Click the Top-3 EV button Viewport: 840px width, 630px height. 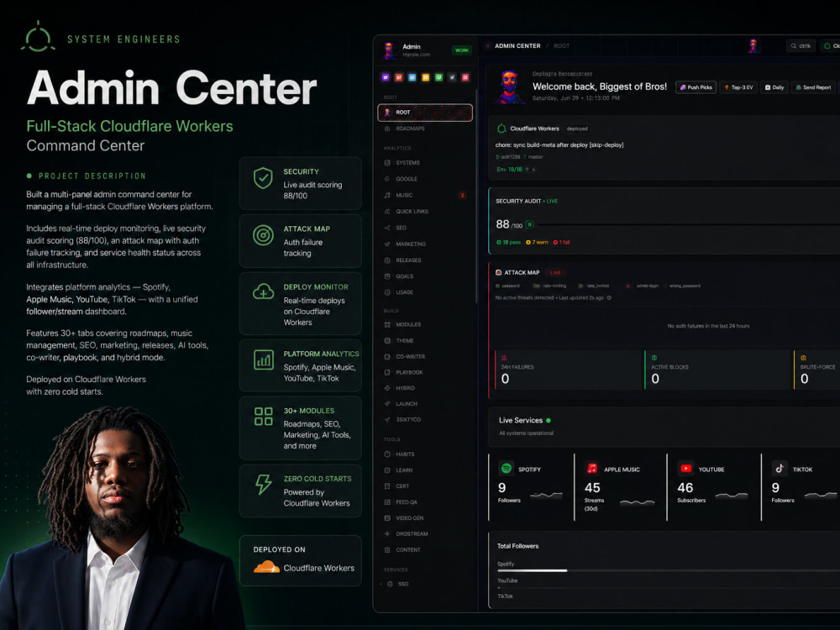738,87
